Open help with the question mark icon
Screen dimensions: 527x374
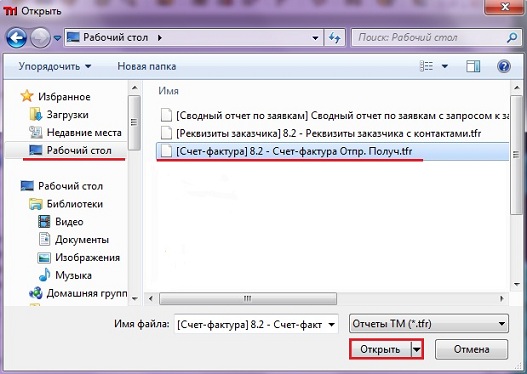pos(503,66)
